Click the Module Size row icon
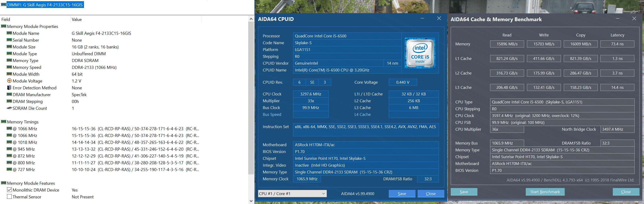644x204 pixels. coord(9,47)
